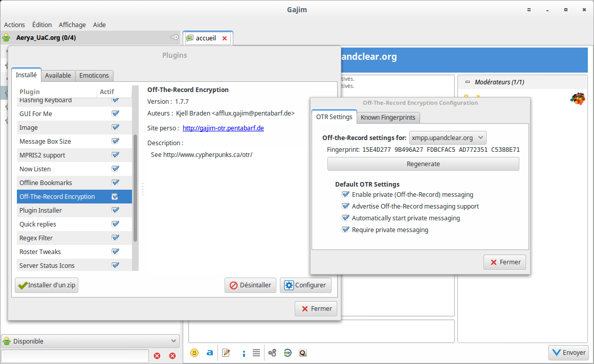
Task: Open the gajim-otr.pentabarf.de link
Action: click(223, 128)
